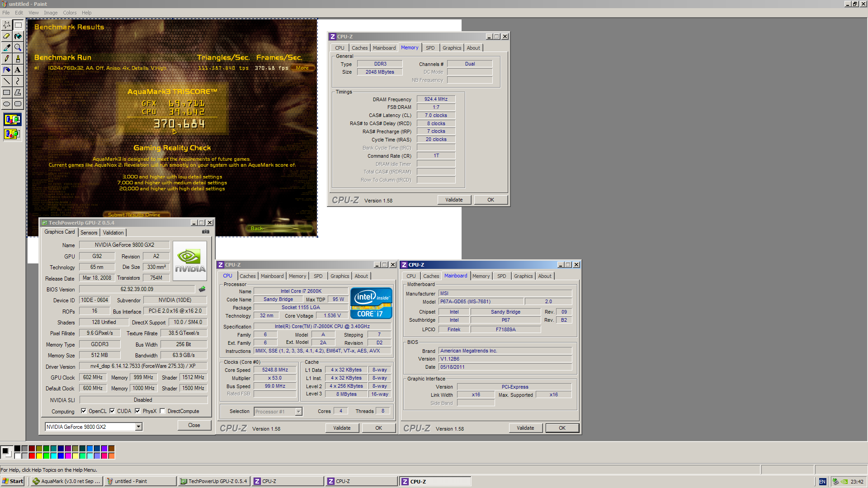Image resolution: width=868 pixels, height=488 pixels.
Task: Open the Validation tab in GPU-Z
Action: click(113, 233)
